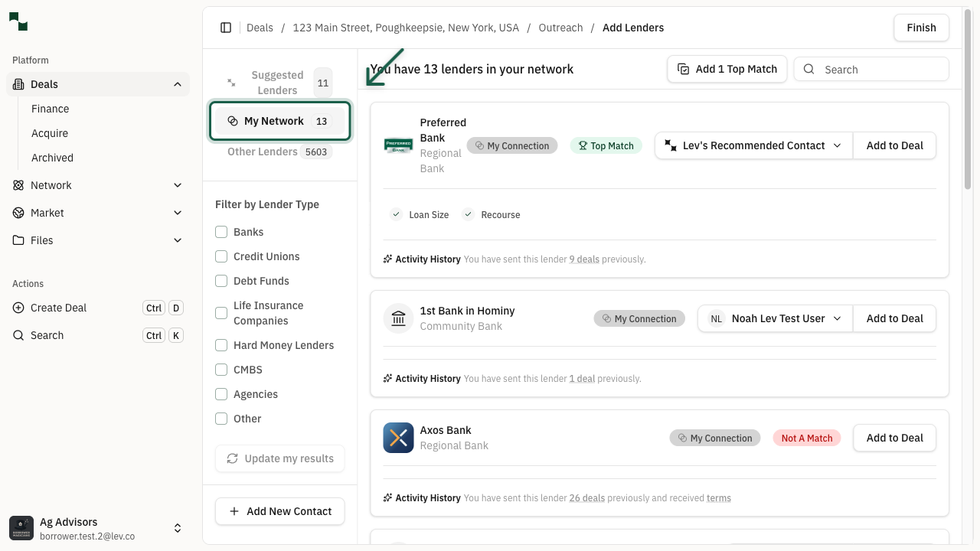This screenshot has width=980, height=551.
Task: Click Update my results
Action: (x=279, y=458)
